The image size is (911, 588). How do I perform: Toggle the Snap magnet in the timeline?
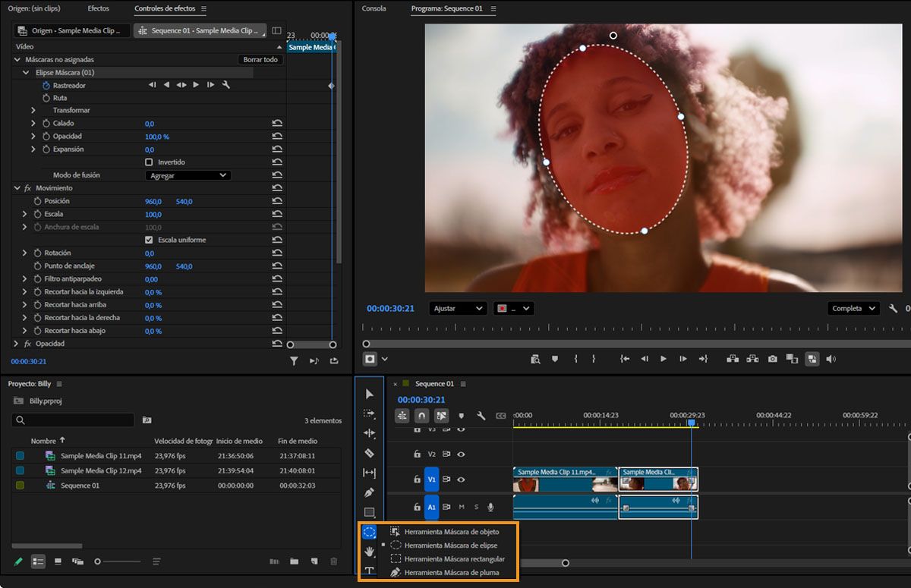[x=421, y=417]
